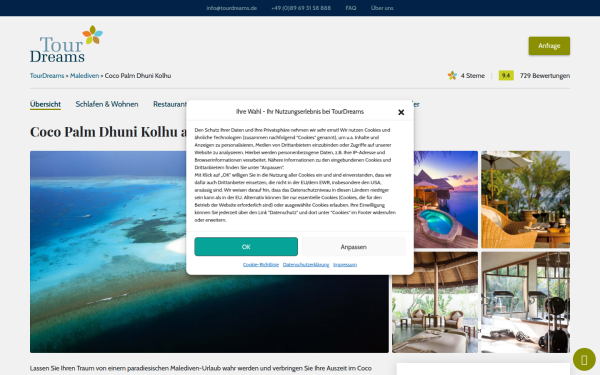The height and width of the screenshot is (375, 600).
Task: Open the Cookie-Richtlinie link
Action: pos(261,264)
